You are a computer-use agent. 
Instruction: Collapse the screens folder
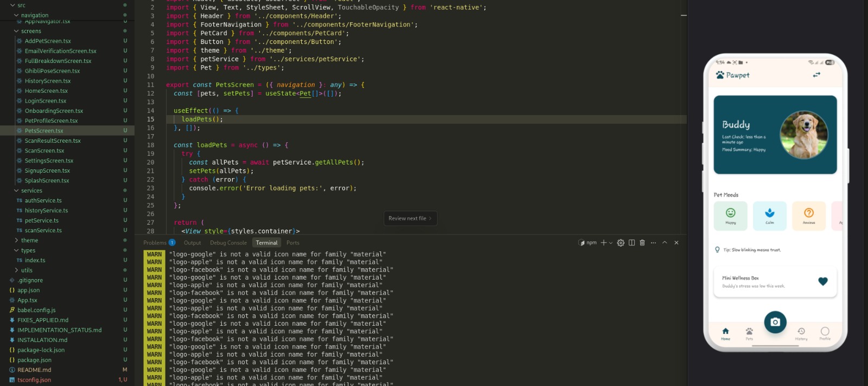(x=31, y=31)
